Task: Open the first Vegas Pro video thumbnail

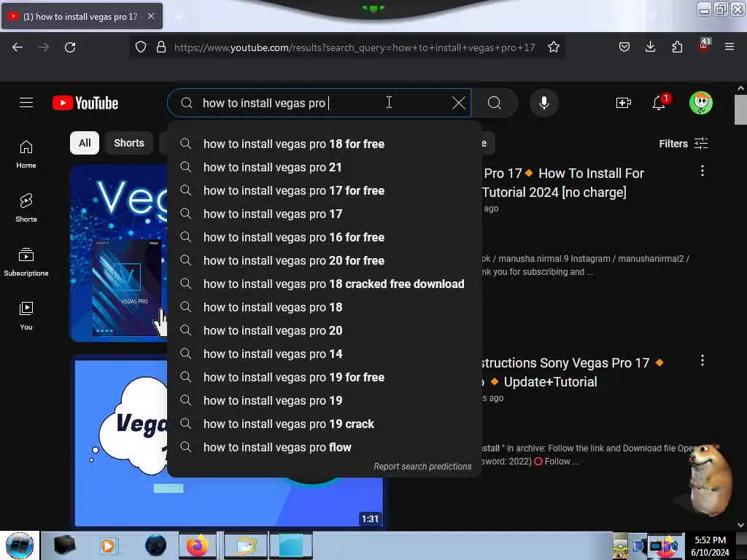Action: [x=119, y=253]
